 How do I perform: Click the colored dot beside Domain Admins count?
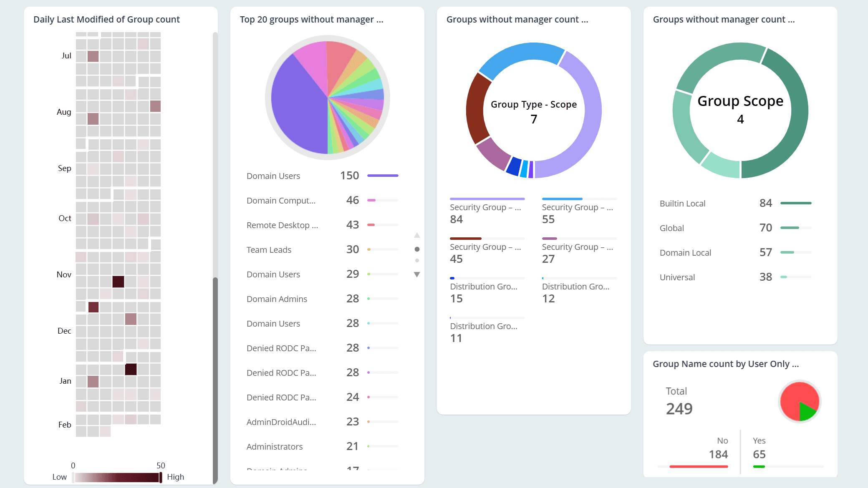pos(368,299)
